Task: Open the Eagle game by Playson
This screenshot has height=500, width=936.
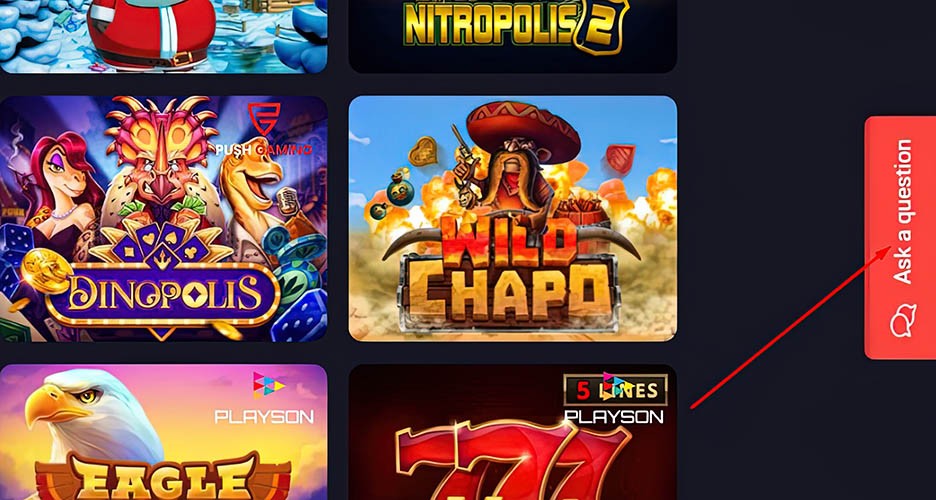Action: tap(164, 432)
